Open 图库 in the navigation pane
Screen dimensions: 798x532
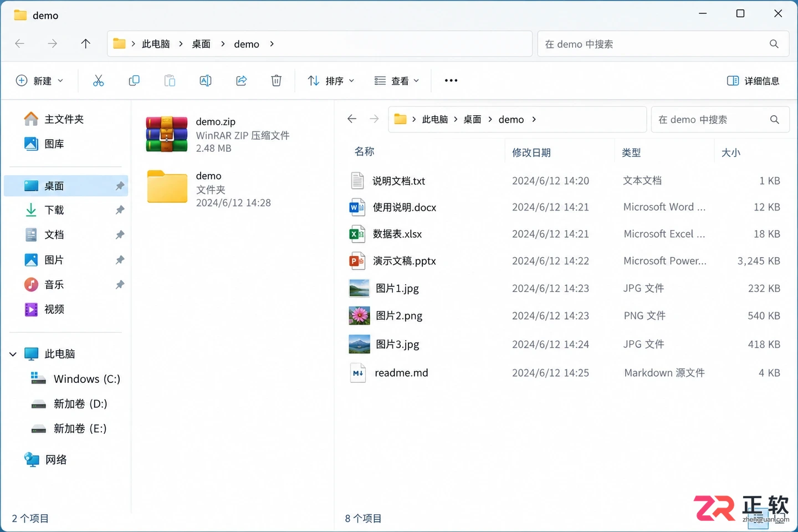pyautogui.click(x=44, y=144)
